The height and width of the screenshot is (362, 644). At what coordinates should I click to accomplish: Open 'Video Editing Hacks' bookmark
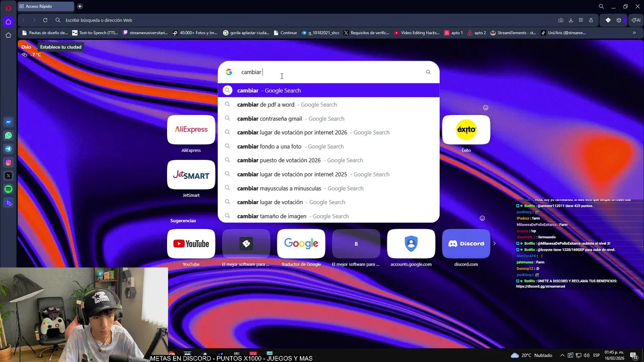pyautogui.click(x=417, y=33)
